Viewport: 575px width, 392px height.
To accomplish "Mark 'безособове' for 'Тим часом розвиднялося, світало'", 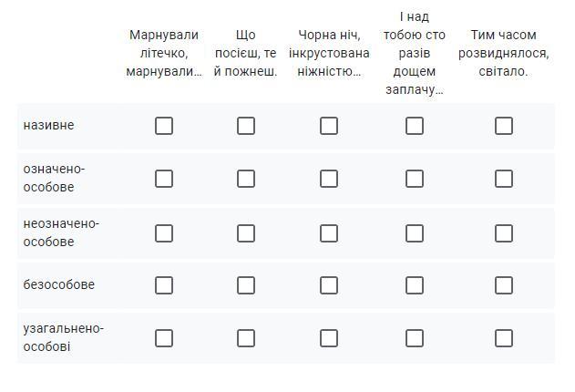I will pos(504,285).
